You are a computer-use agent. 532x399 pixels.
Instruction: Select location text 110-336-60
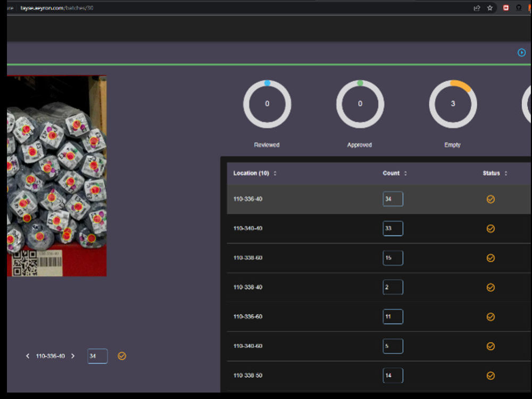click(248, 317)
